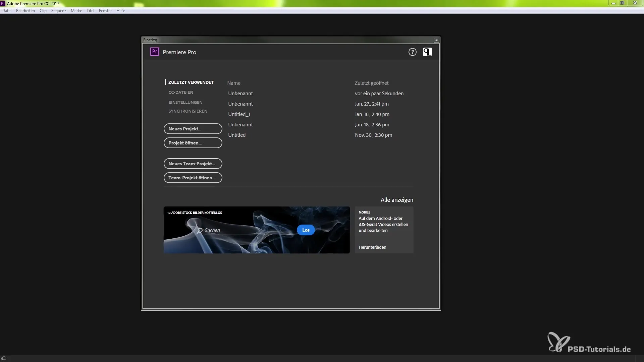
Task: Open the Titel menu
Action: click(x=90, y=11)
